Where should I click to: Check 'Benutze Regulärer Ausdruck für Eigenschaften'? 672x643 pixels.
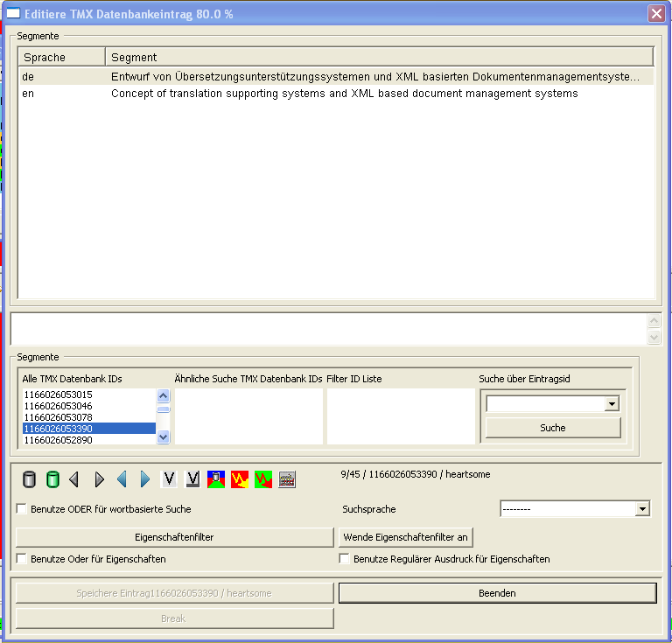[345, 559]
